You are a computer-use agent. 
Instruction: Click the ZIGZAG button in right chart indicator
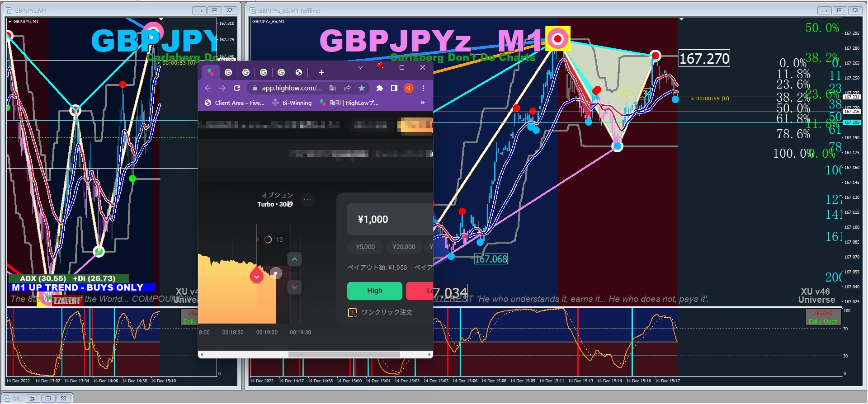(823, 313)
